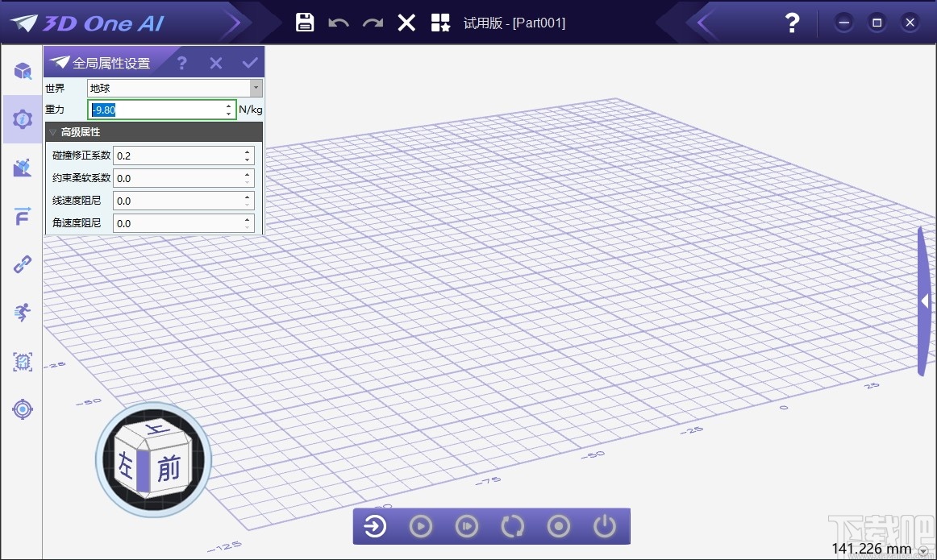
Task: Open the grid-star favorites icon
Action: pyautogui.click(x=440, y=23)
